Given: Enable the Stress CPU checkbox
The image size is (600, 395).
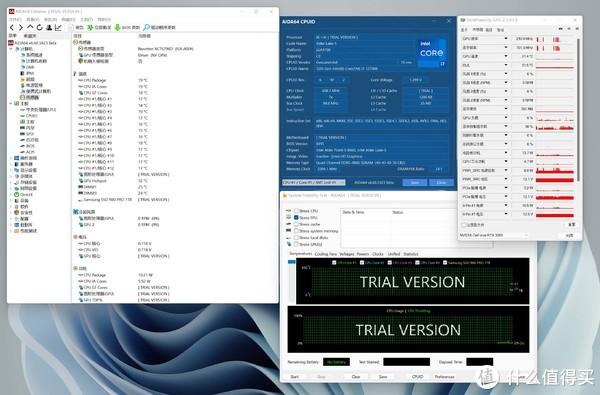Looking at the screenshot, I should point(296,211).
